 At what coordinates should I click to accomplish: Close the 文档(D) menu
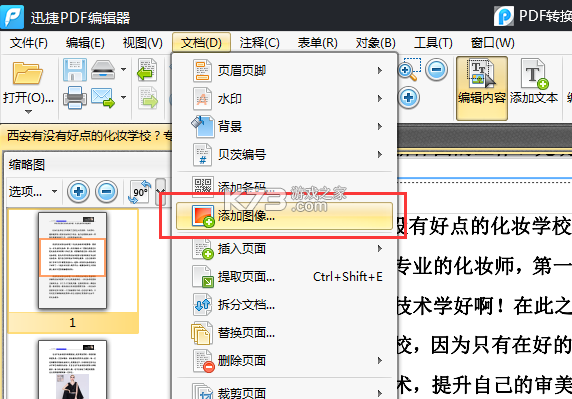tap(201, 43)
